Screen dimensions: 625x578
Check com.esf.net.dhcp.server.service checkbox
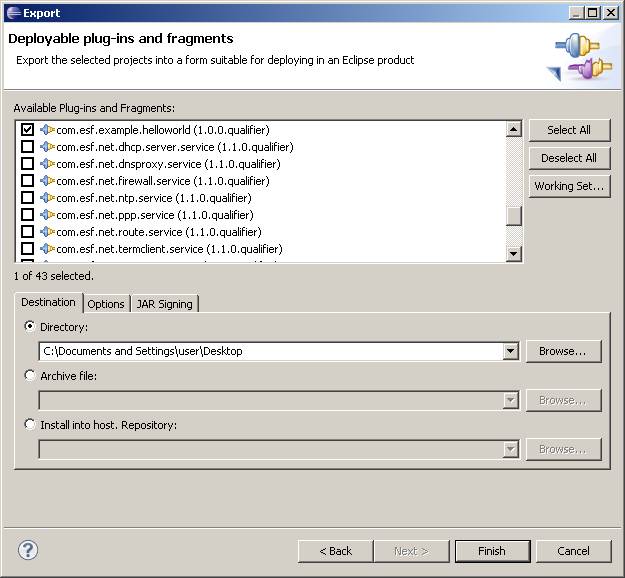click(28, 147)
